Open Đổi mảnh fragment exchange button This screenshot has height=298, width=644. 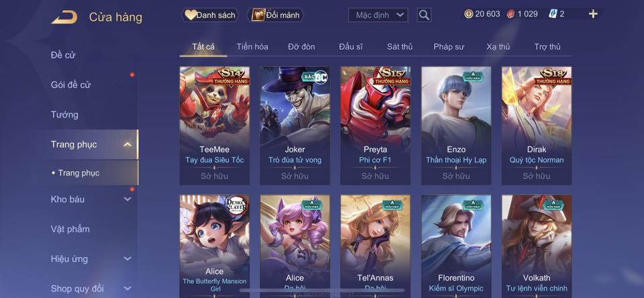(x=276, y=15)
